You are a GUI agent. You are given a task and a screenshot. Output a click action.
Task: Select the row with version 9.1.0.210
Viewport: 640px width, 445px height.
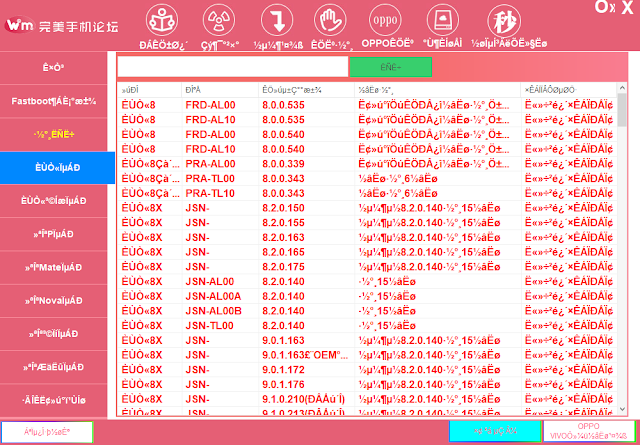click(x=367, y=399)
